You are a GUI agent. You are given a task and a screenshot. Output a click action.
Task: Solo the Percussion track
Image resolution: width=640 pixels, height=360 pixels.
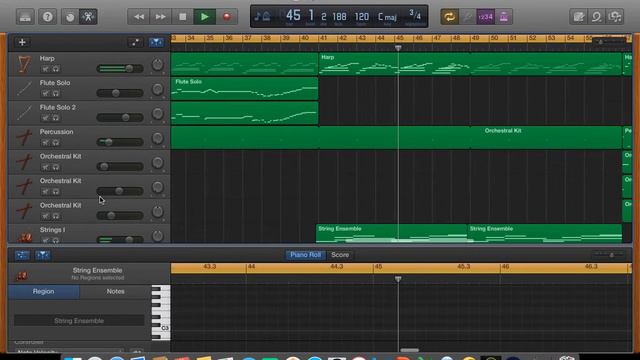56,142
